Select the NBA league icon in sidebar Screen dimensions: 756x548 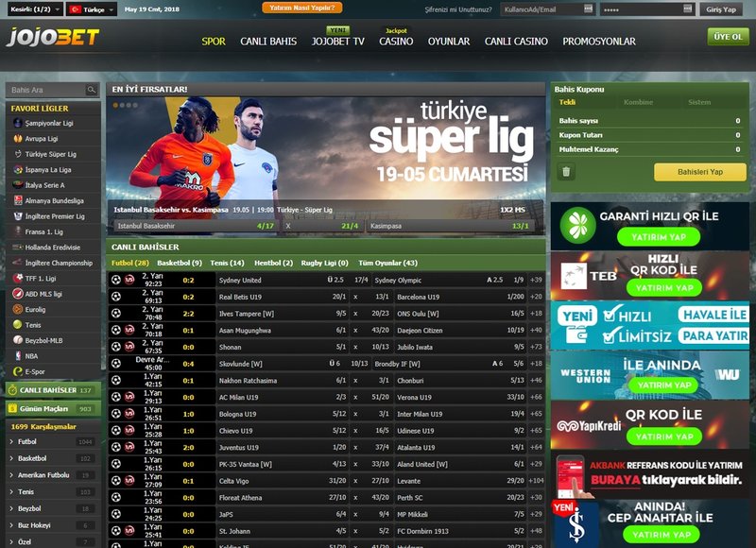tap(15, 356)
